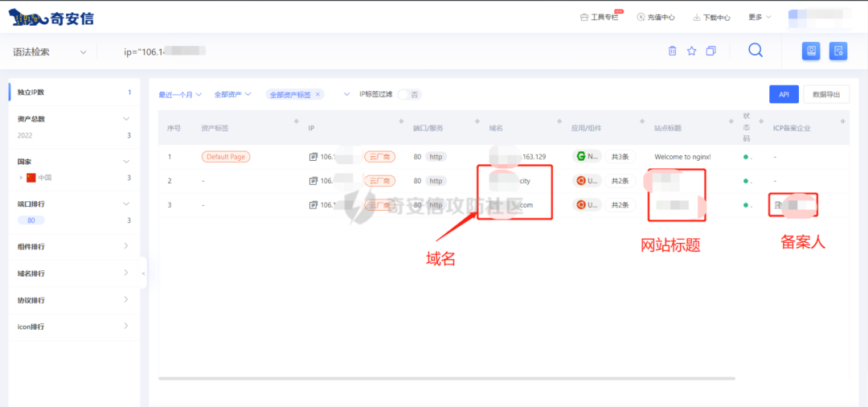This screenshot has width=868, height=407.
Task: Collapse the 端口排行 section
Action: pos(126,203)
